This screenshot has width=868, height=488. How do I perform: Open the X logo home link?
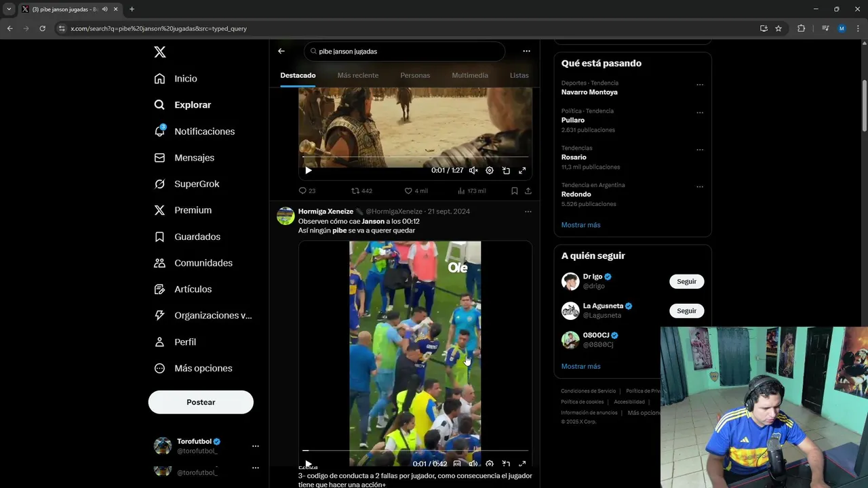(x=159, y=52)
